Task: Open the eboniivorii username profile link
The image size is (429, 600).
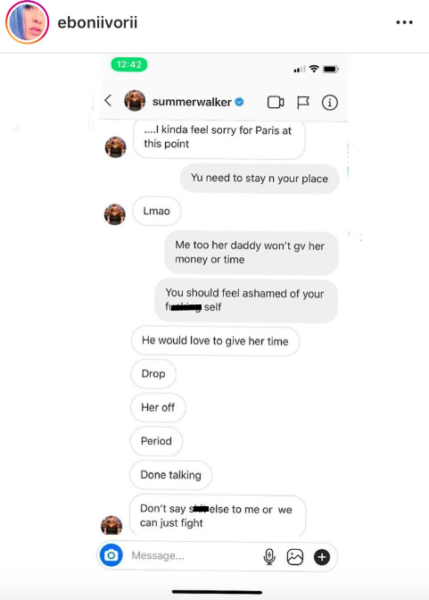Action: click(97, 23)
